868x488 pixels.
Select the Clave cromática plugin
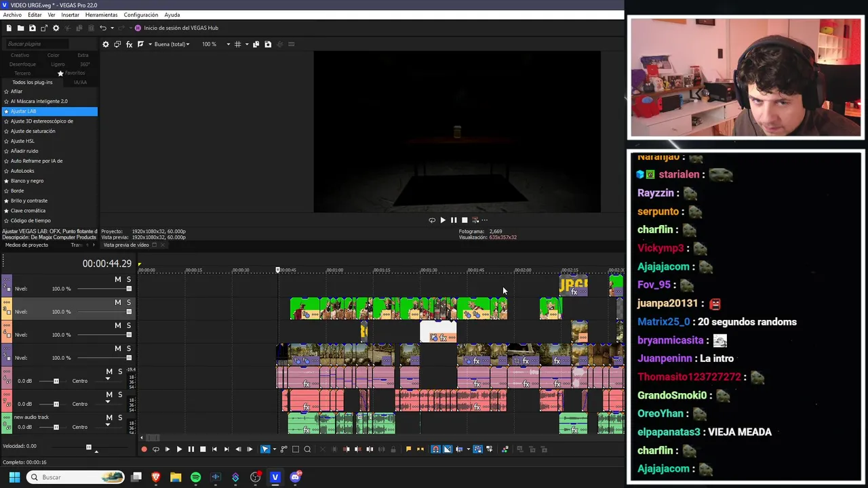click(28, 211)
